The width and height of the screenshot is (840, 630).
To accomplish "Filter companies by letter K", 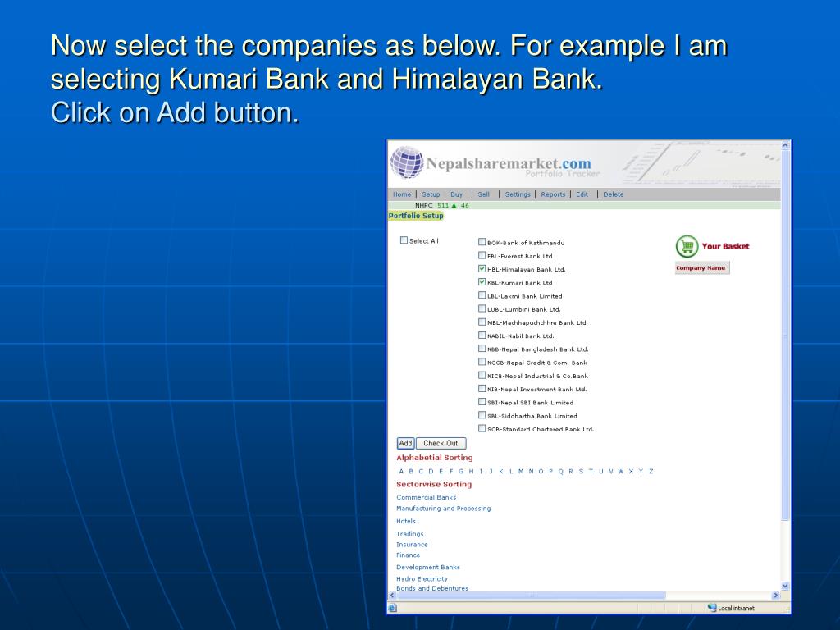I will (501, 472).
